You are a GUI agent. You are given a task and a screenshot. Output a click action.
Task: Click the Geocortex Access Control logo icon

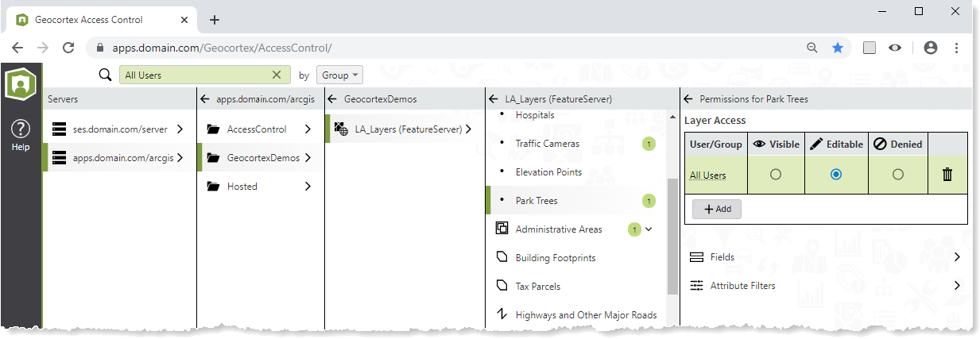pos(21,84)
